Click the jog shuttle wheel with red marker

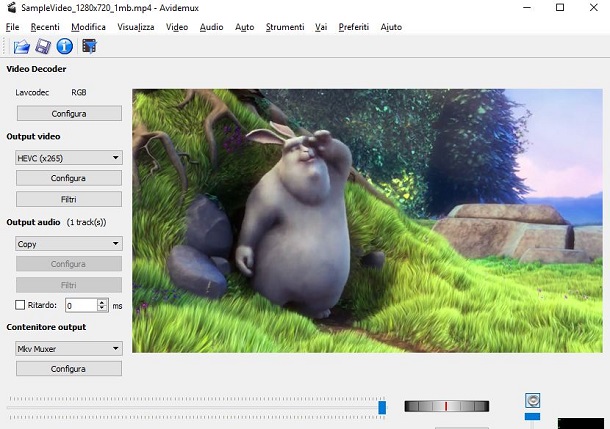447,406
